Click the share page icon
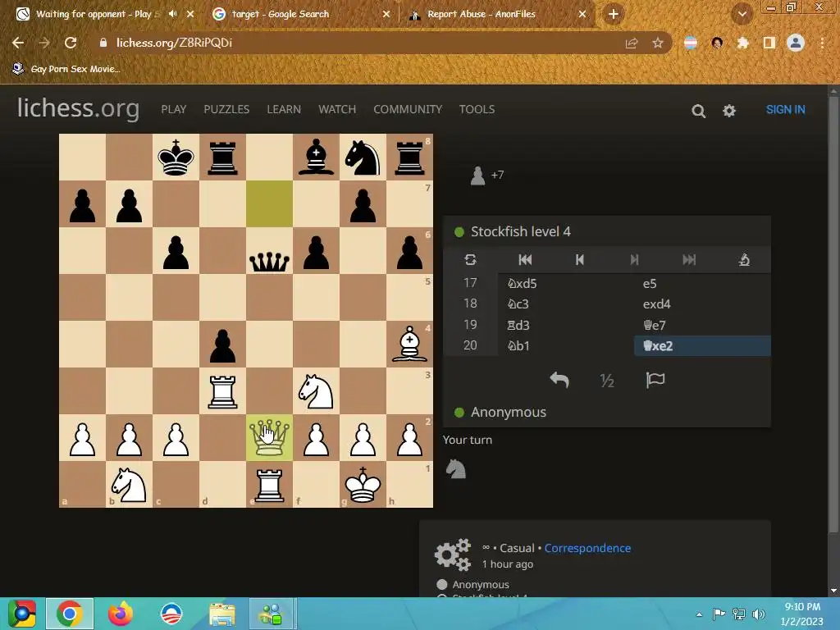Image resolution: width=840 pixels, height=630 pixels. (x=632, y=43)
